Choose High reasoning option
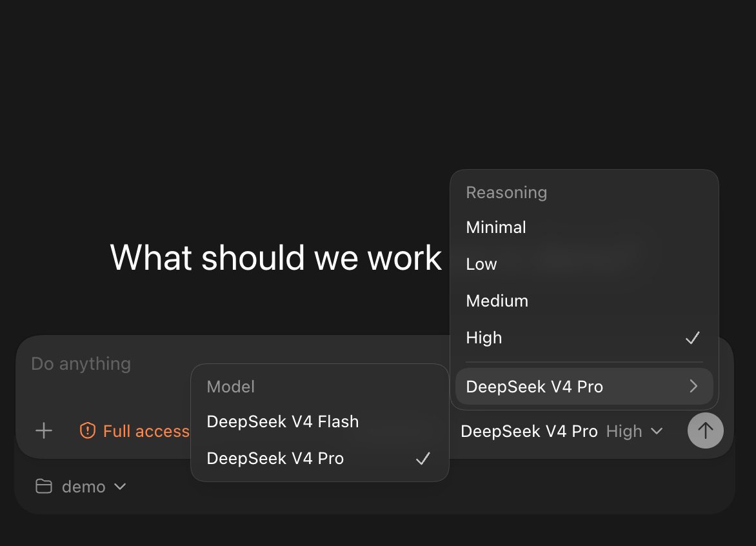 [x=584, y=338]
